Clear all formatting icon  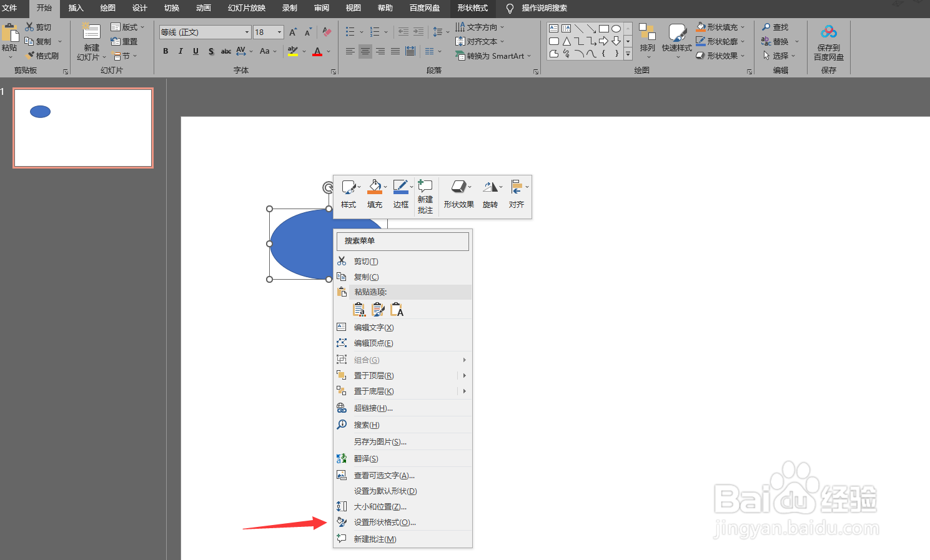327,32
